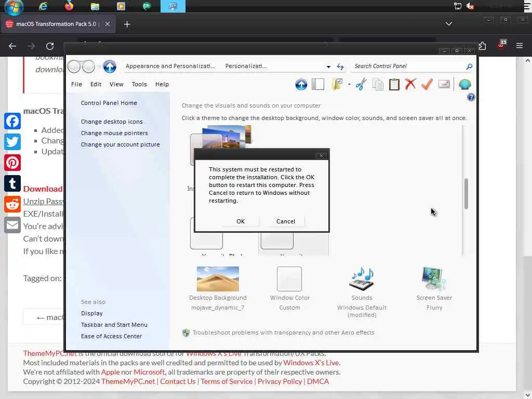This screenshot has height=399, width=532.
Task: Click the orange checkmark Properties icon
Action: [x=427, y=84]
